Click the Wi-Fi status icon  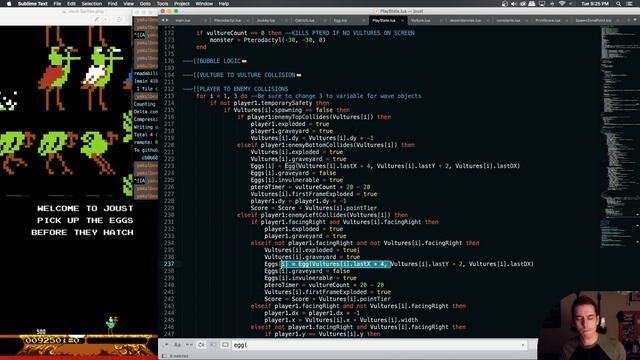[x=562, y=4]
